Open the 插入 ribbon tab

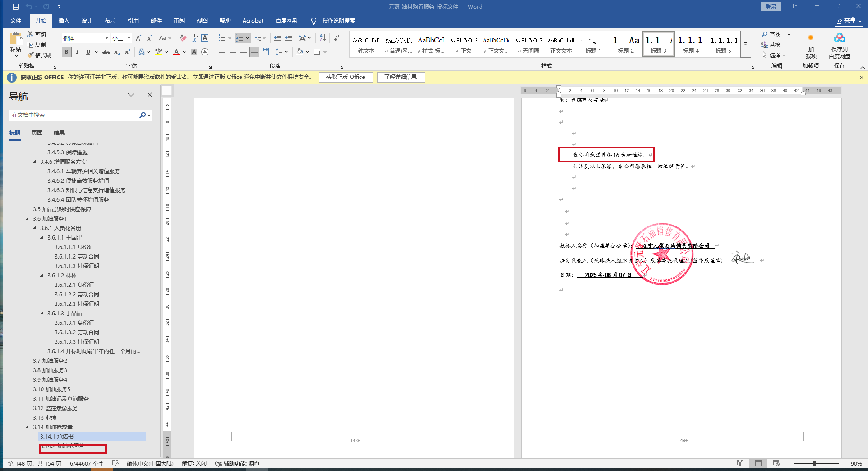(x=64, y=21)
